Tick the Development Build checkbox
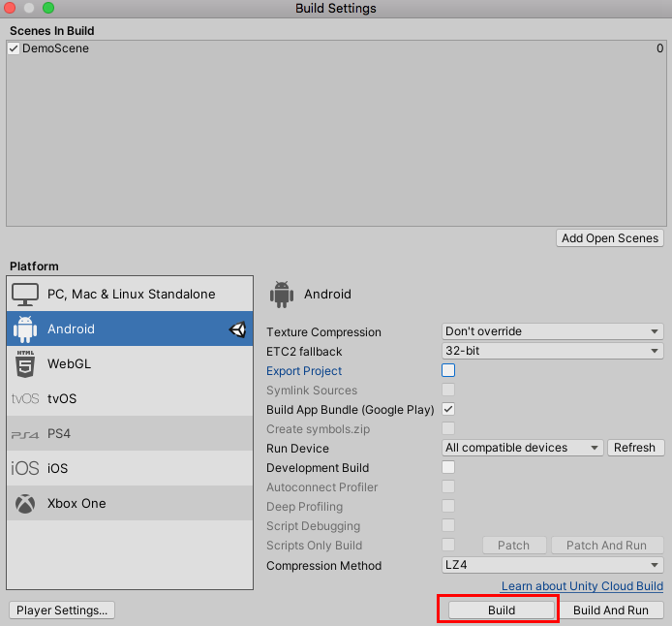 (x=448, y=467)
